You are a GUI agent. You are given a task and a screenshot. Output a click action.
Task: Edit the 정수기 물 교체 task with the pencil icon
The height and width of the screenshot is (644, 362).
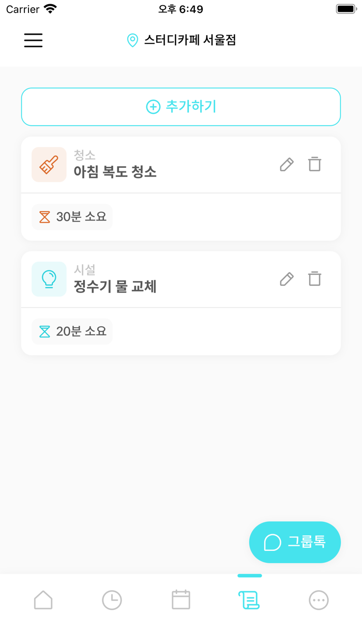pos(286,279)
